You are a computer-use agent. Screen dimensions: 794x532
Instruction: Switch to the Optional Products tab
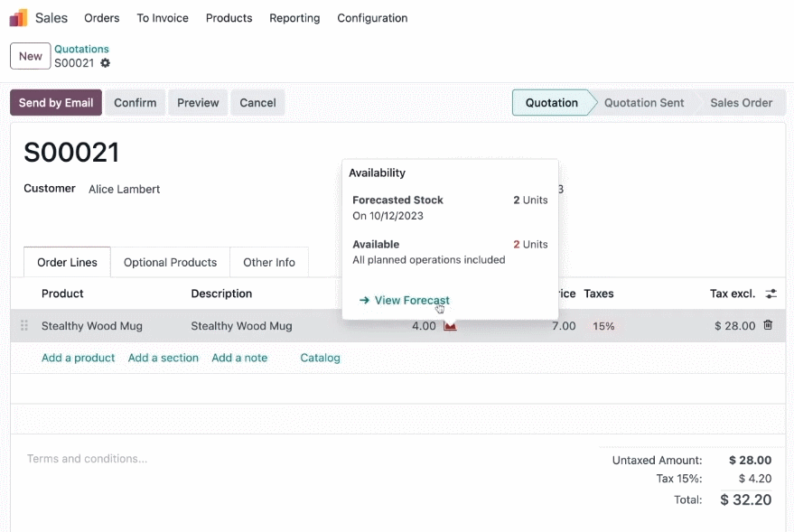click(170, 262)
